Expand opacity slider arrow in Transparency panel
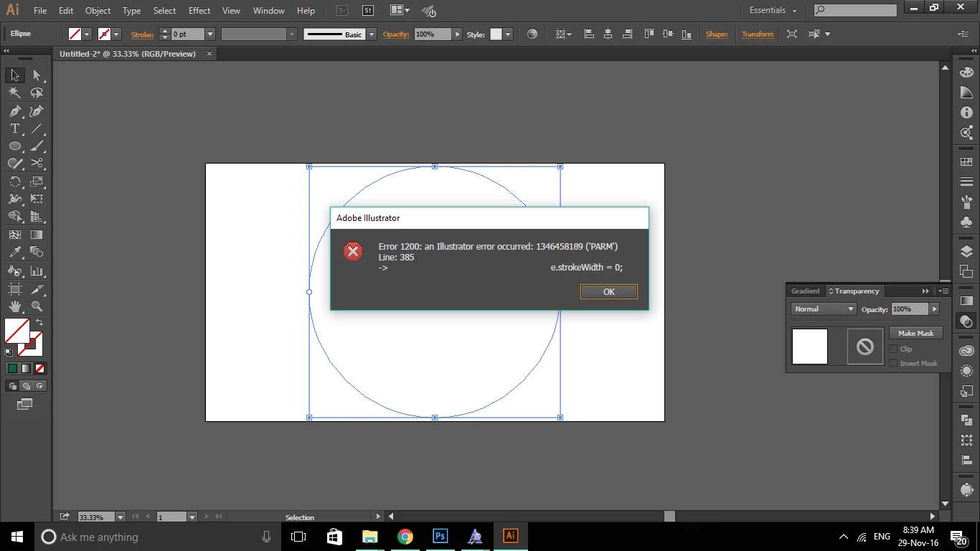The width and height of the screenshot is (980, 551). click(x=933, y=309)
